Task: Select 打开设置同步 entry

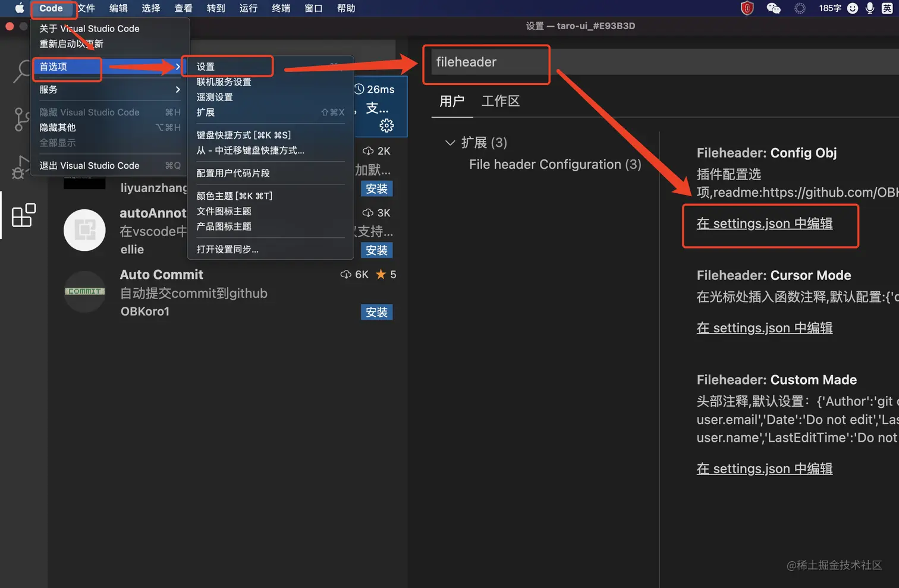Action: click(x=271, y=249)
